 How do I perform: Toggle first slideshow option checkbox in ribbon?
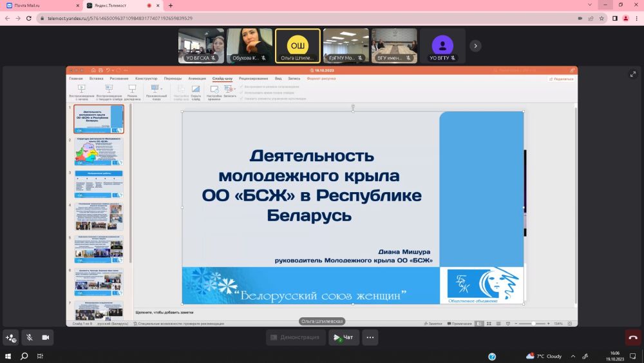[x=241, y=87]
